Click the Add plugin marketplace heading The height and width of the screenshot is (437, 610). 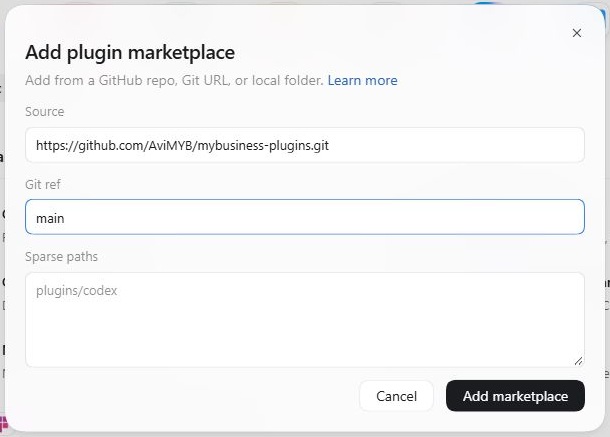click(x=130, y=53)
